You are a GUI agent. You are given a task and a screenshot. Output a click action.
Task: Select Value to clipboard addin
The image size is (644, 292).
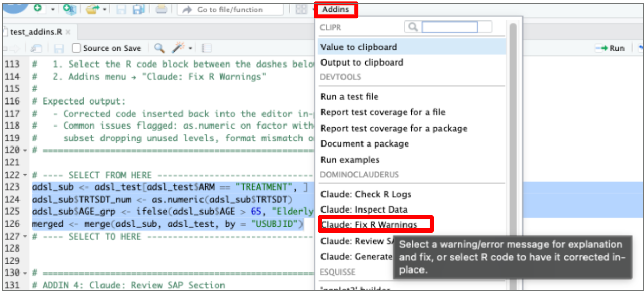coord(412,47)
